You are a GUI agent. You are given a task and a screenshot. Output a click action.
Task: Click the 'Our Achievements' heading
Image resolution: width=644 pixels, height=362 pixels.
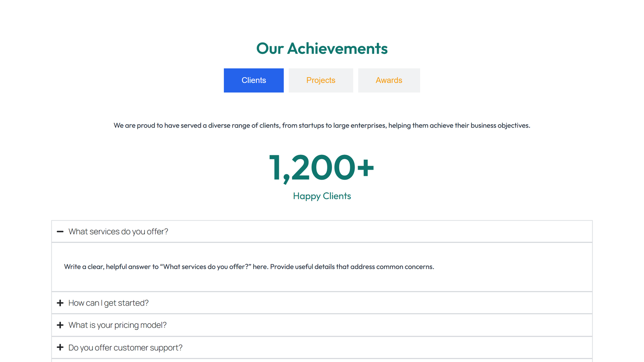[x=322, y=49]
